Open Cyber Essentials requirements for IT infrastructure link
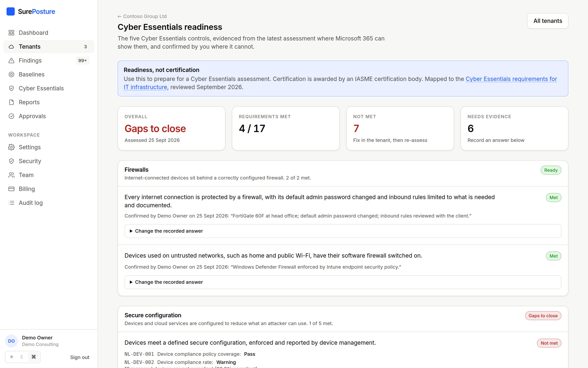 [511, 79]
